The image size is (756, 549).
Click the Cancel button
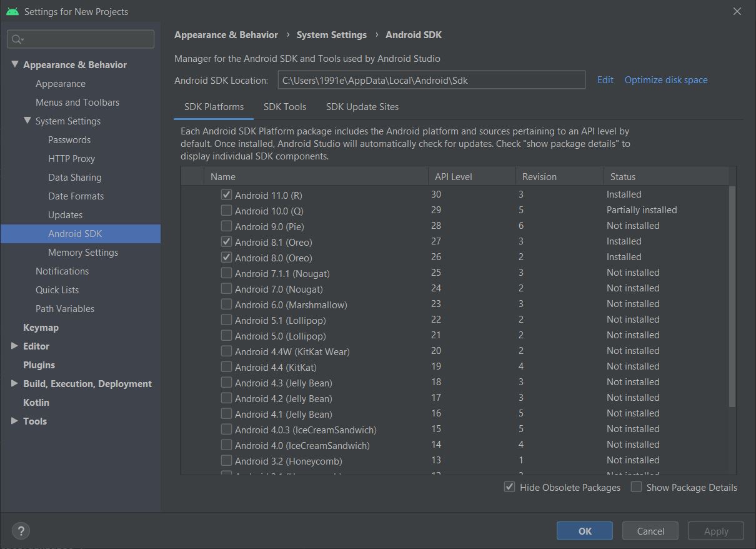coord(650,531)
